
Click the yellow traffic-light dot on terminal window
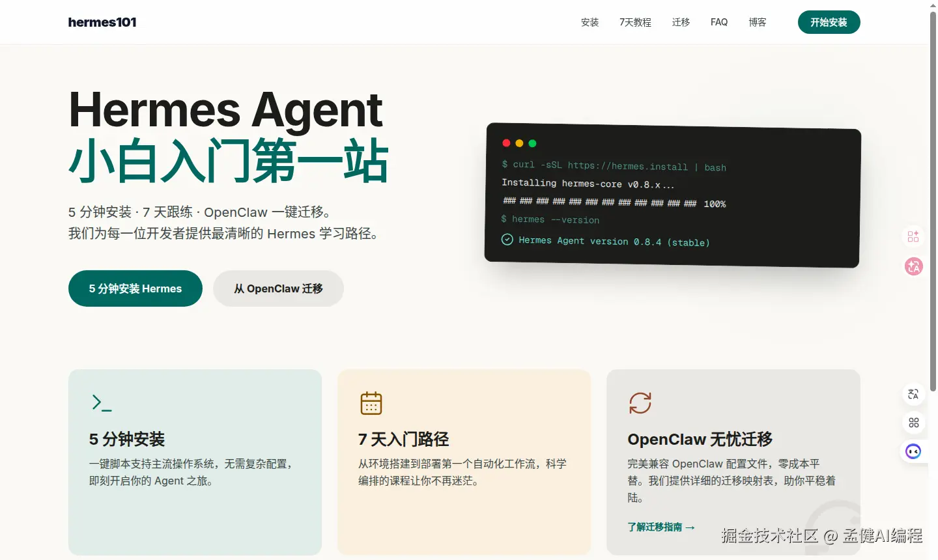pyautogui.click(x=519, y=143)
